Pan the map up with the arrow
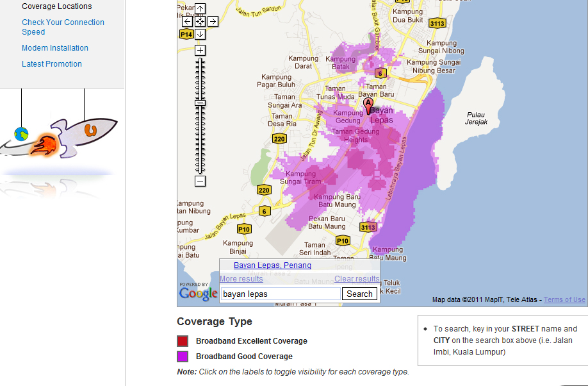This screenshot has width=588, height=386. pyautogui.click(x=200, y=8)
